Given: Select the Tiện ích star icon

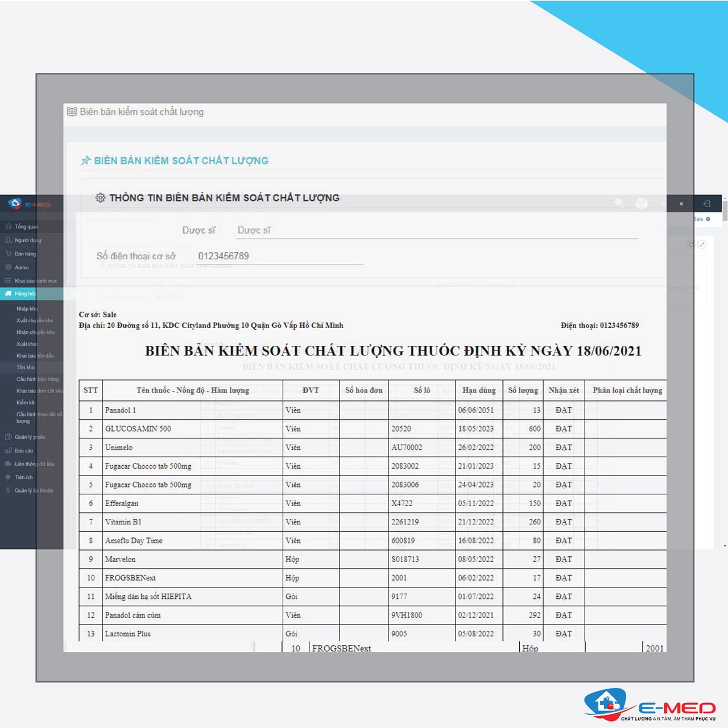Looking at the screenshot, I should pyautogui.click(x=8, y=477).
